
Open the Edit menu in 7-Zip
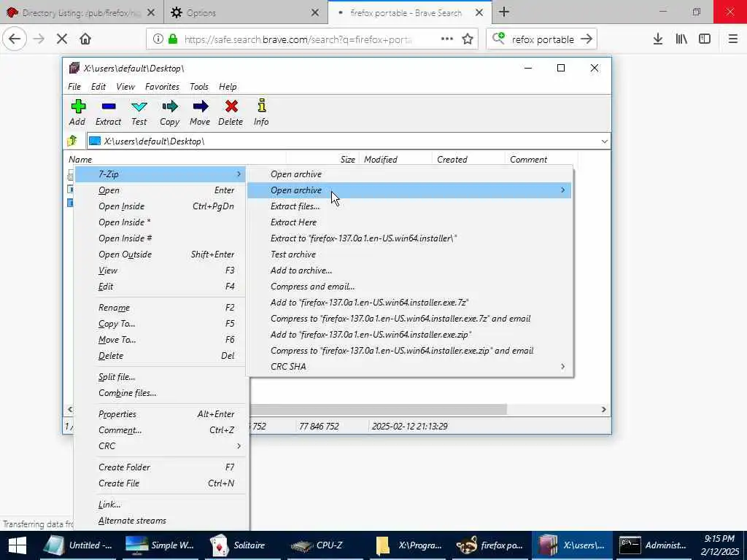point(98,87)
